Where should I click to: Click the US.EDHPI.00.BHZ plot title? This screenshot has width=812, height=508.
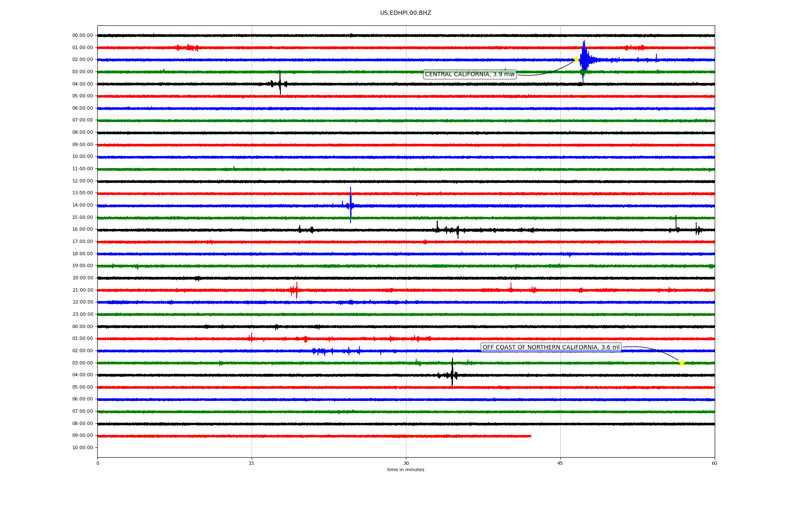(405, 13)
